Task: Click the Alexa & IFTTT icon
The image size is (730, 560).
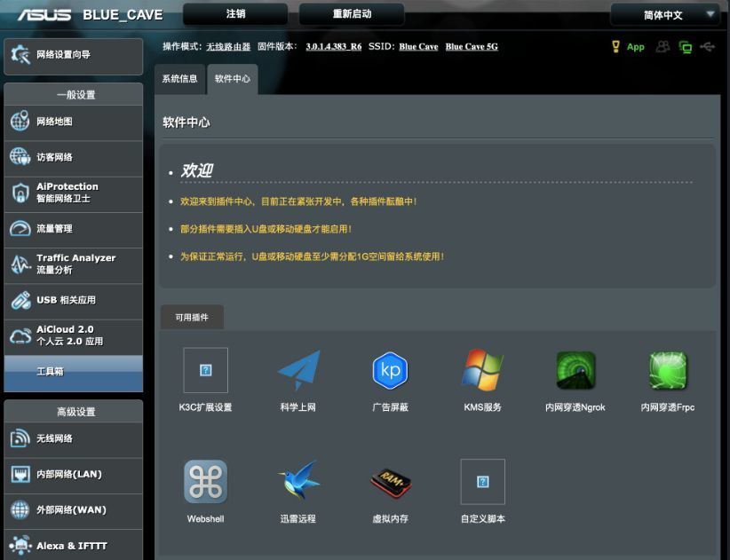Action: [x=20, y=545]
